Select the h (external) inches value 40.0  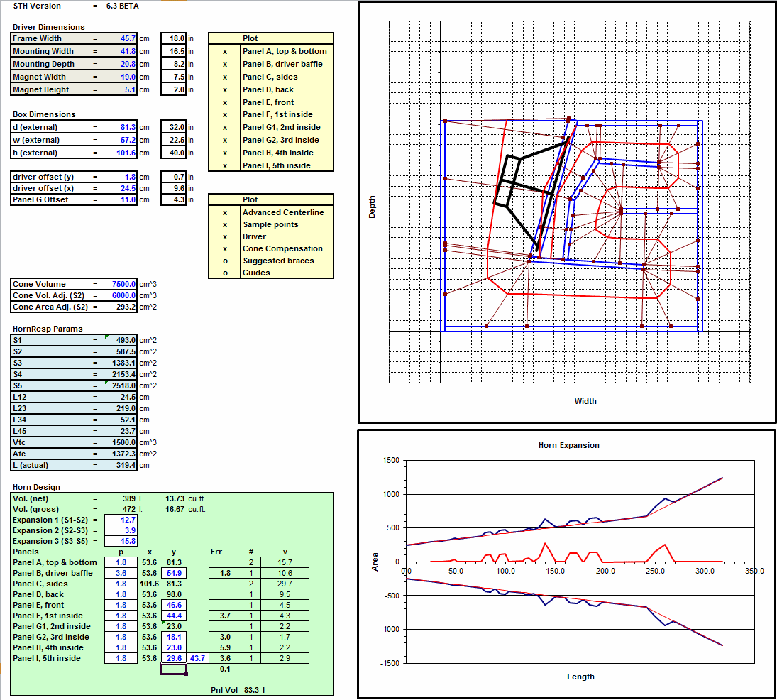(x=174, y=153)
